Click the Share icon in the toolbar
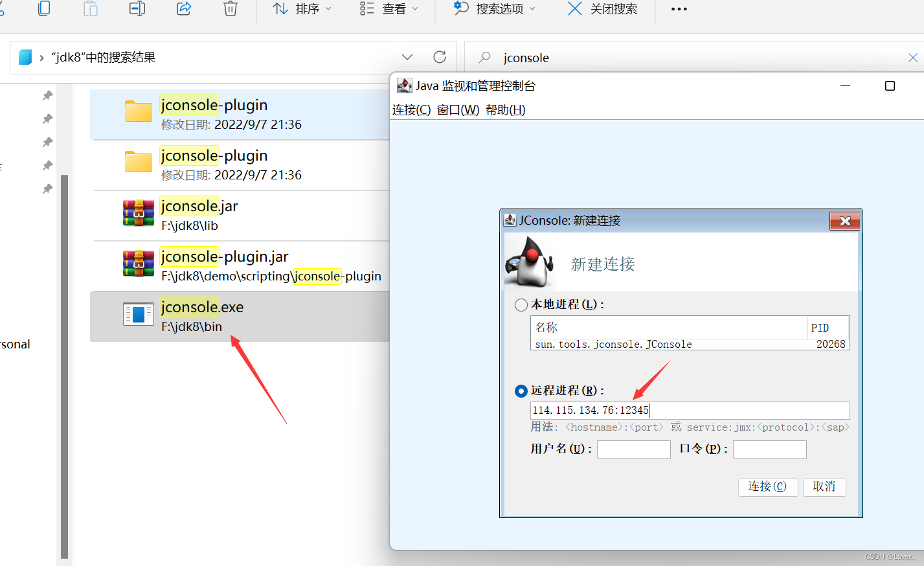924x566 pixels. coord(183,9)
